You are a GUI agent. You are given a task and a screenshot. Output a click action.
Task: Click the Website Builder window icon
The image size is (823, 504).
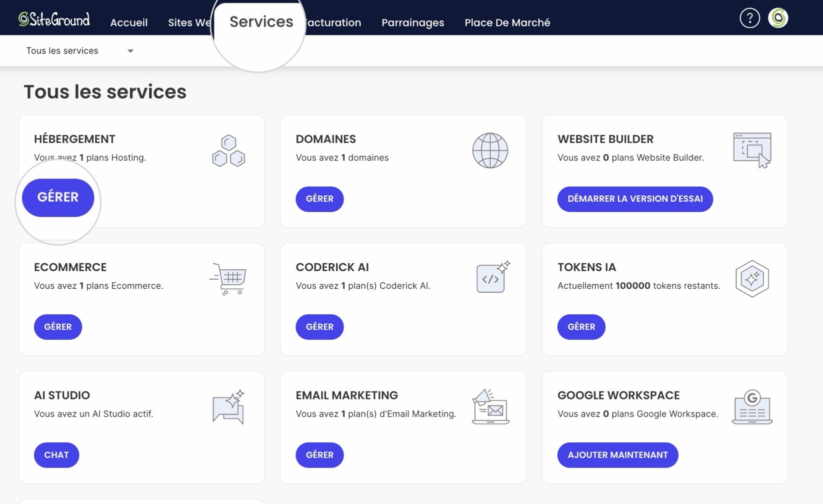pos(752,150)
